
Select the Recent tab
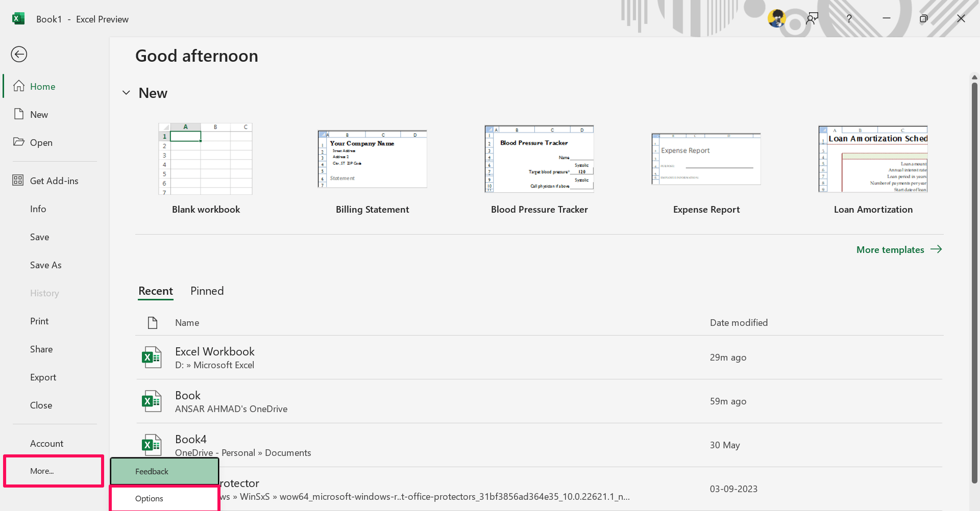coord(156,291)
